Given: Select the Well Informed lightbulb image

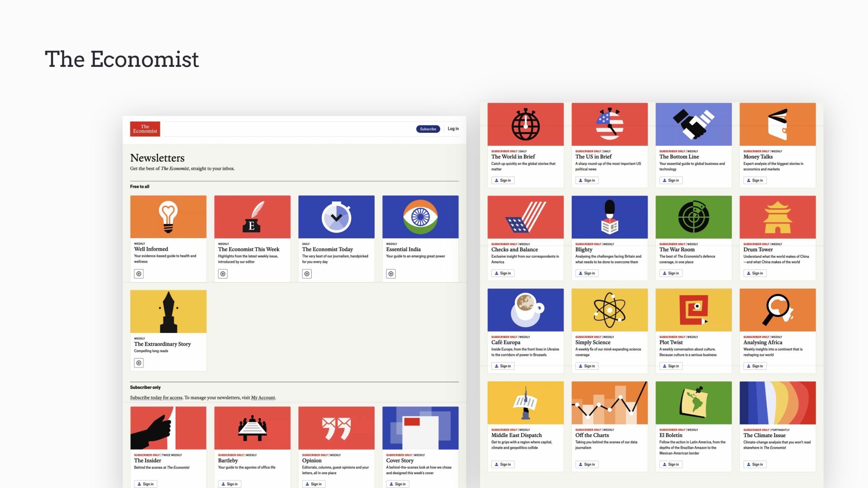Looking at the screenshot, I should (x=168, y=217).
